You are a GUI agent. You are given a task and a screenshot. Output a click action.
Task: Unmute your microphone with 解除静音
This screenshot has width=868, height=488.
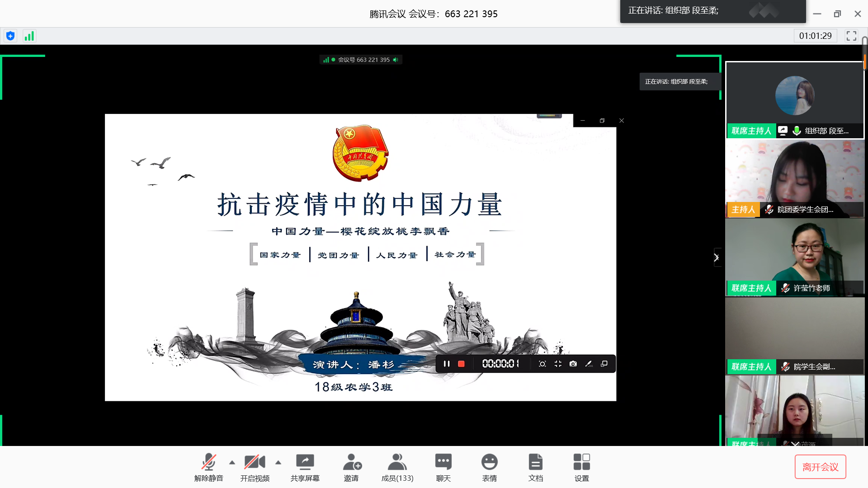208,467
